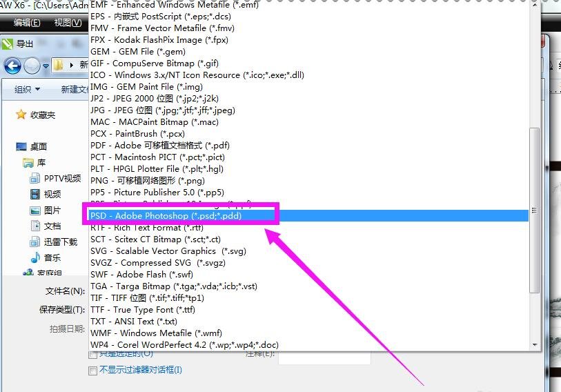Open 视图(V) menu in CorelDRAW
This screenshot has height=392, width=561.
68,23
